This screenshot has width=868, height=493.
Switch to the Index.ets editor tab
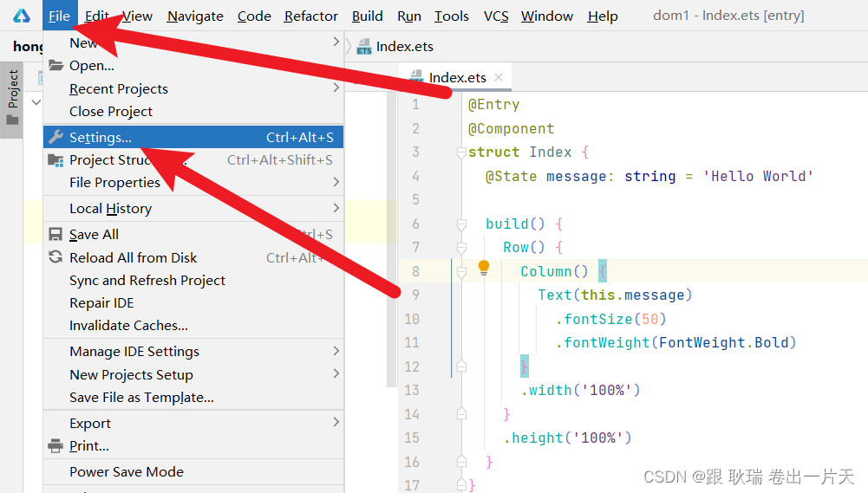coord(455,77)
